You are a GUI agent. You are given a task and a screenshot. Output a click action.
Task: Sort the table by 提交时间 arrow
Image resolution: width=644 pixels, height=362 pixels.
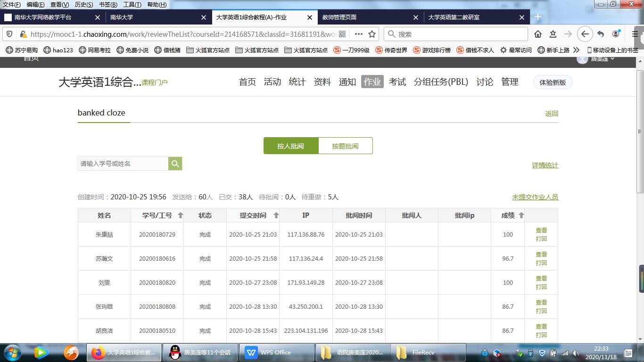click(276, 215)
